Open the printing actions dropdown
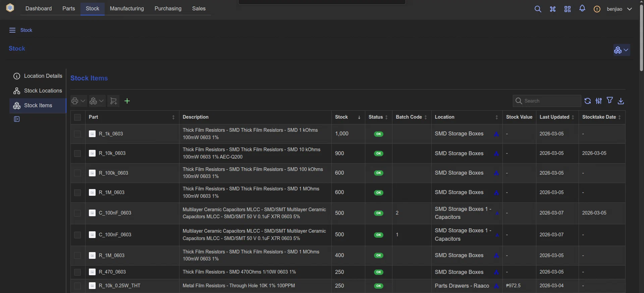Screen dimensions: 644x293 click(78, 101)
